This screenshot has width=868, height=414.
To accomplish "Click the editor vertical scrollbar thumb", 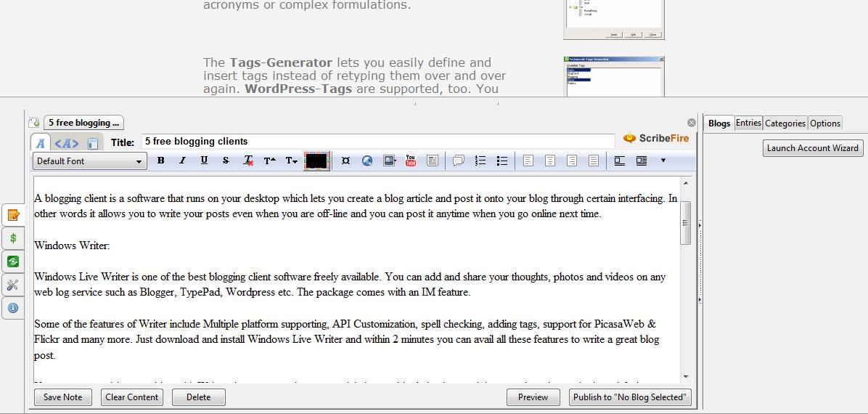I will (686, 223).
